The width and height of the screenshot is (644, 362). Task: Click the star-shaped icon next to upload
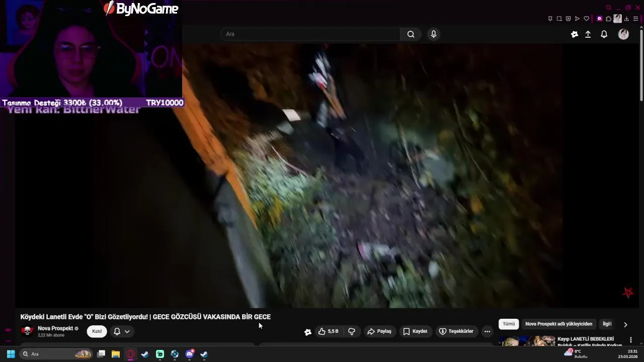pos(575,34)
